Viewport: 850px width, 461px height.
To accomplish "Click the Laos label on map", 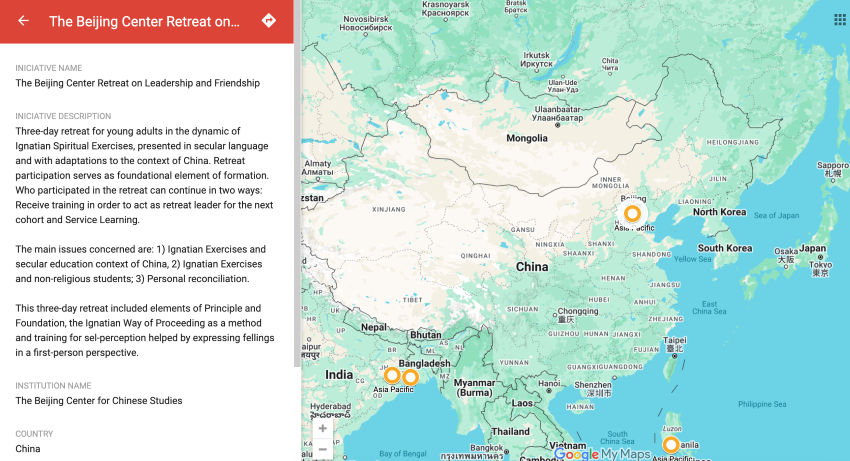I will [521, 404].
